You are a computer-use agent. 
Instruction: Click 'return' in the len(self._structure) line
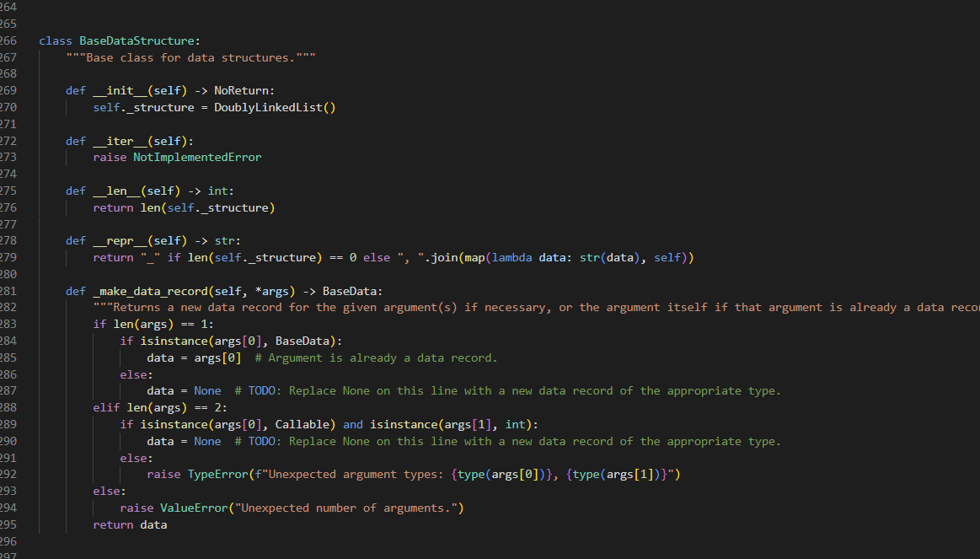(113, 207)
